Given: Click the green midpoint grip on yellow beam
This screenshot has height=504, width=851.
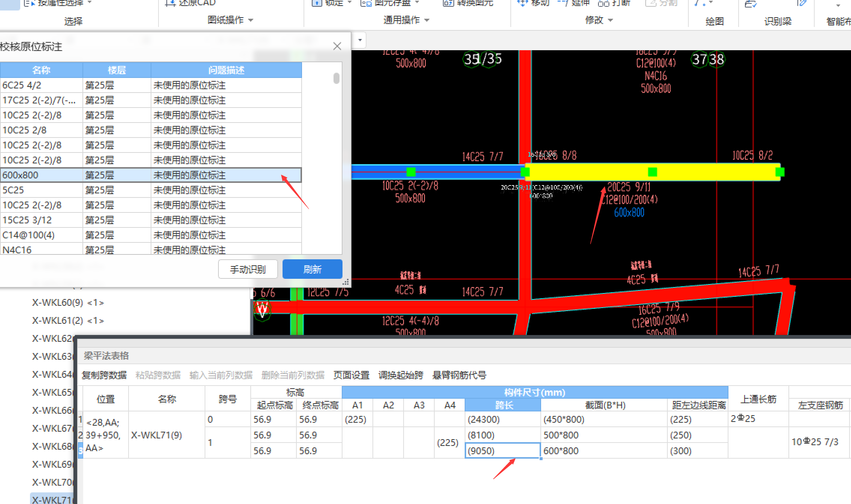Looking at the screenshot, I should [652, 172].
